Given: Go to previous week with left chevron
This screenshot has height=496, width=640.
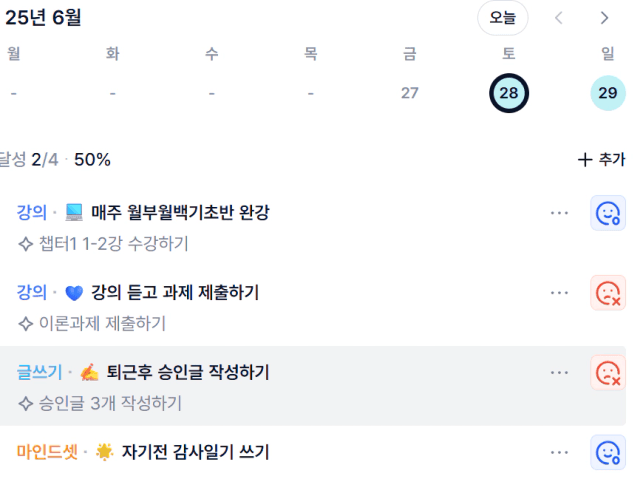Looking at the screenshot, I should [x=559, y=18].
